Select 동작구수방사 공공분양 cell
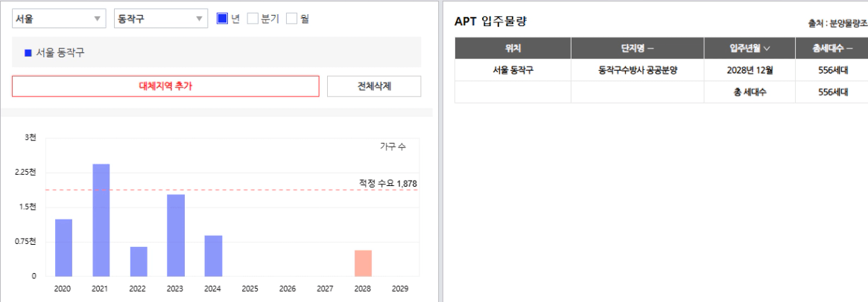Screen dimensions: 868x302 coord(638,70)
